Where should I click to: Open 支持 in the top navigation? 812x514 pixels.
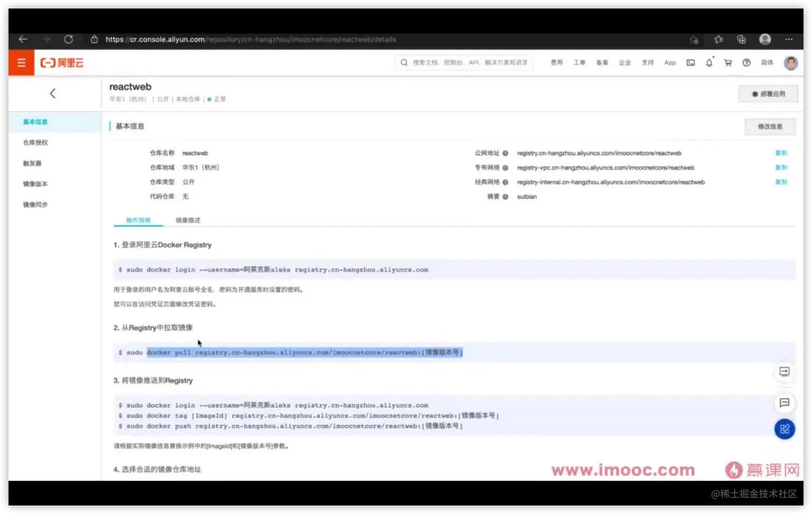point(648,63)
